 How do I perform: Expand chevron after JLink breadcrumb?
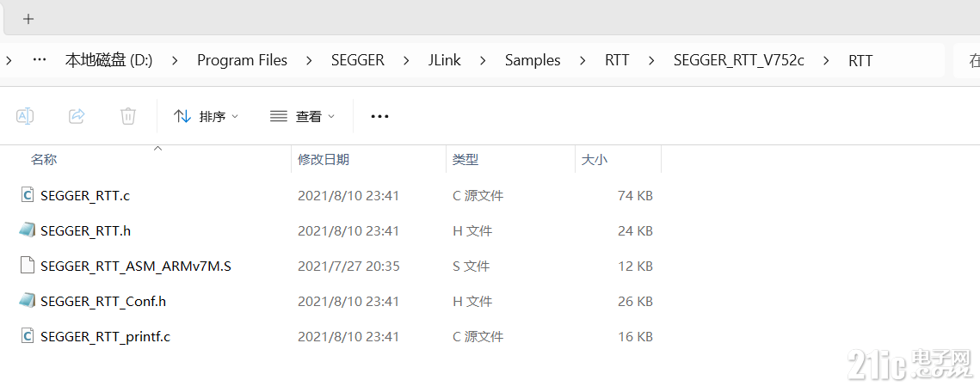[484, 60]
